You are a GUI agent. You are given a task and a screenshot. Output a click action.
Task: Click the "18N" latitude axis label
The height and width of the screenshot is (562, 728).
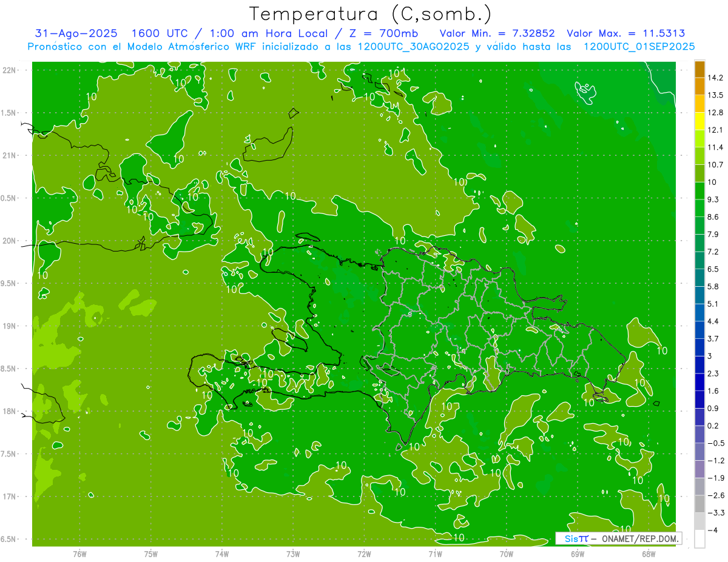pos(9,412)
